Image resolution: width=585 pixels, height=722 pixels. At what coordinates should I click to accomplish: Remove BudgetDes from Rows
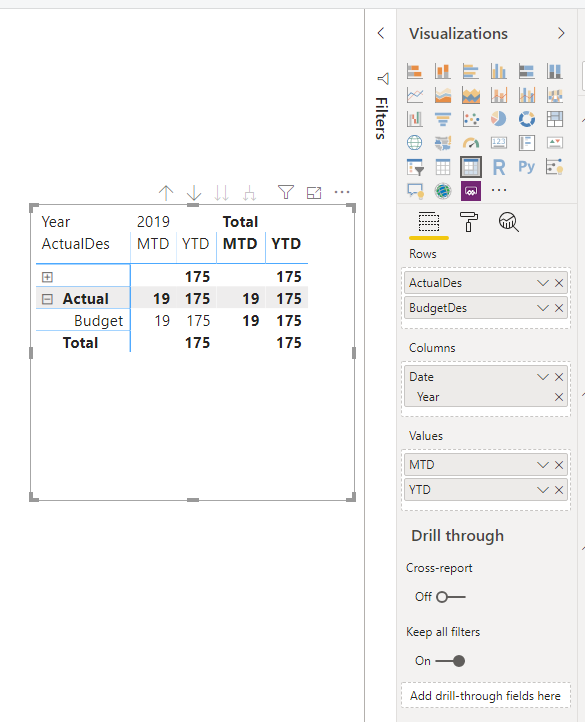[x=559, y=308]
